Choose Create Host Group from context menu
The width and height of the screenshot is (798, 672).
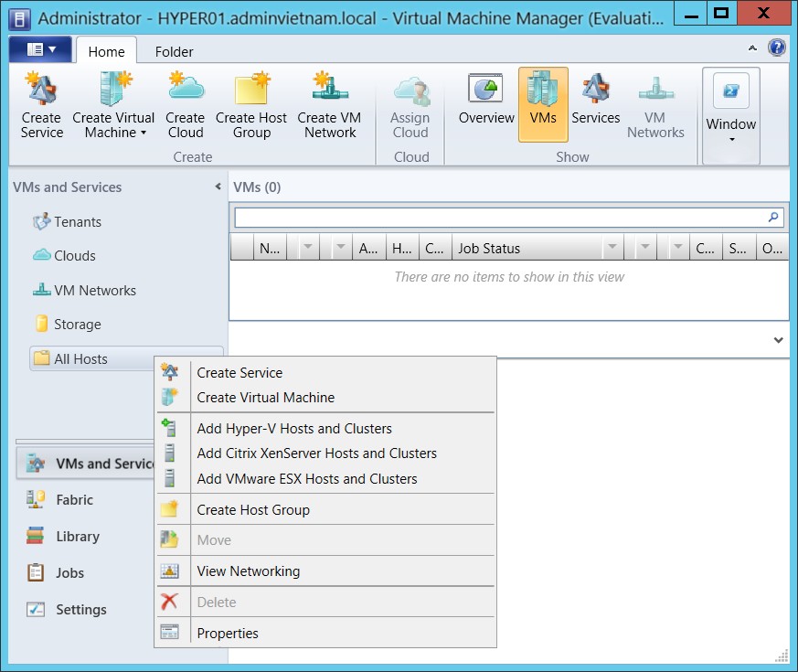[325, 510]
